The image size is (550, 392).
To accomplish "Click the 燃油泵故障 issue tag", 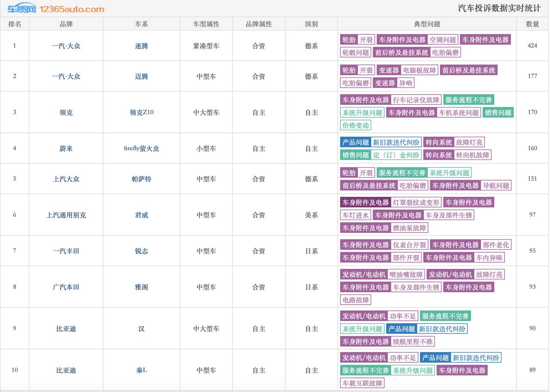I will [x=410, y=228].
